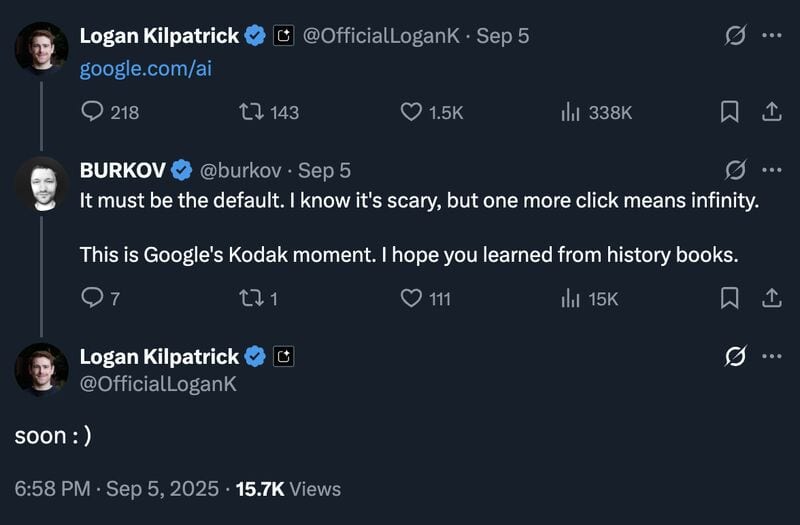View analytics showing 338K views
Viewport: 800px width, 525px height.
click(x=570, y=112)
